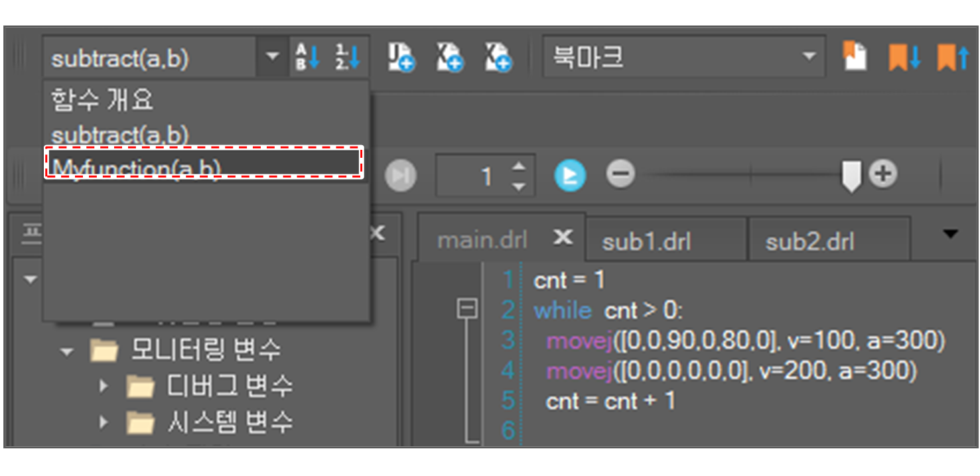
Task: Sort function list by numeric order
Action: (348, 58)
